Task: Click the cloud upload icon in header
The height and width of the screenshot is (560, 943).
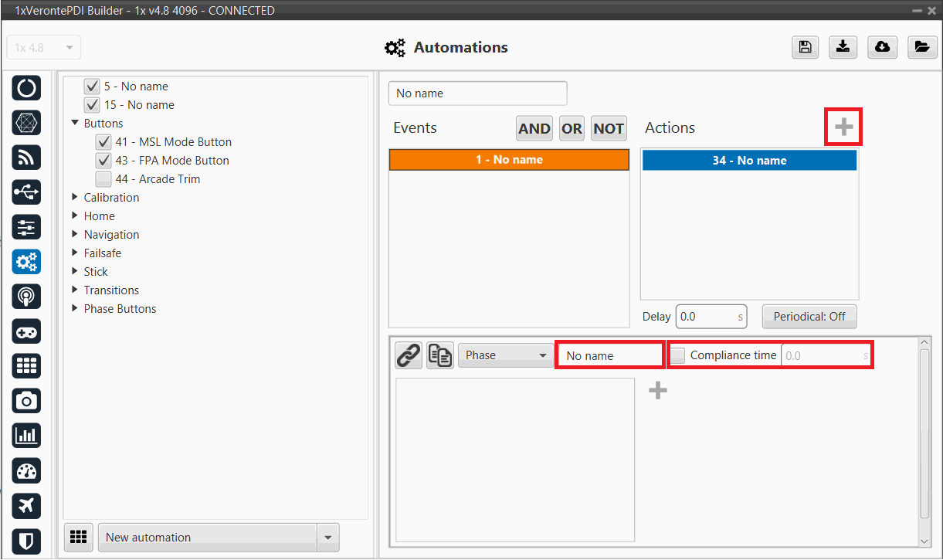Action: (x=882, y=47)
